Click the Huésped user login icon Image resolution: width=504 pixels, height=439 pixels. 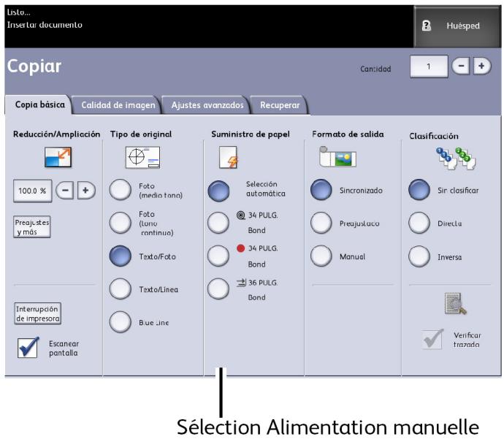tap(427, 26)
